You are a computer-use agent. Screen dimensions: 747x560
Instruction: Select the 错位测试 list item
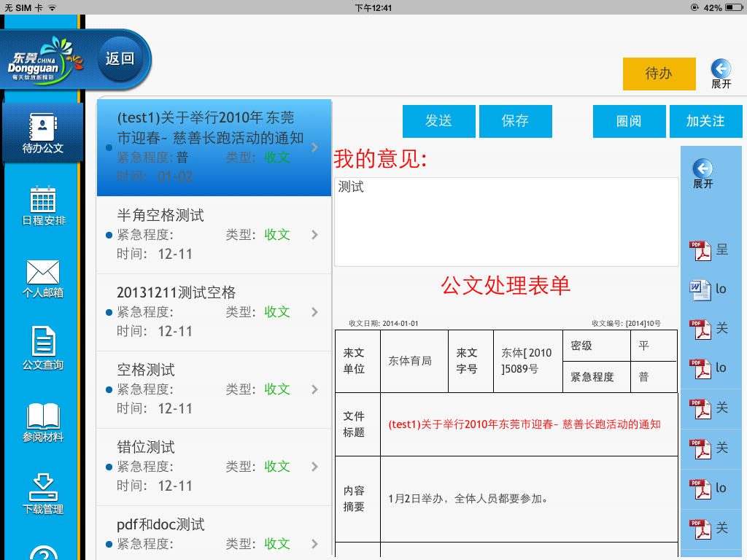coord(214,467)
